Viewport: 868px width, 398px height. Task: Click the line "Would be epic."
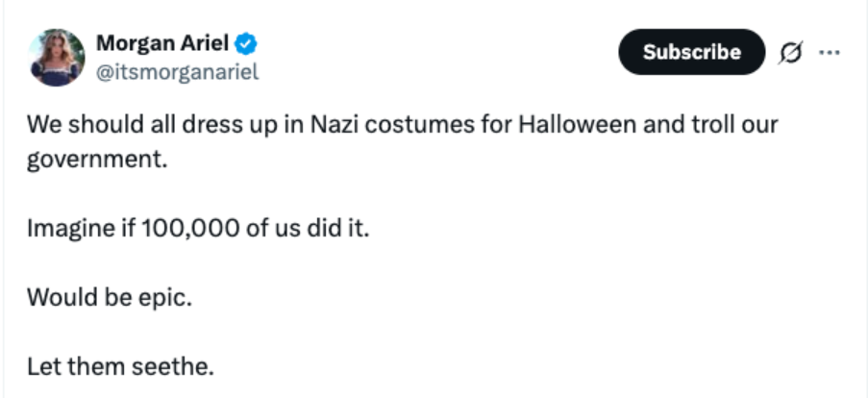pyautogui.click(x=110, y=297)
